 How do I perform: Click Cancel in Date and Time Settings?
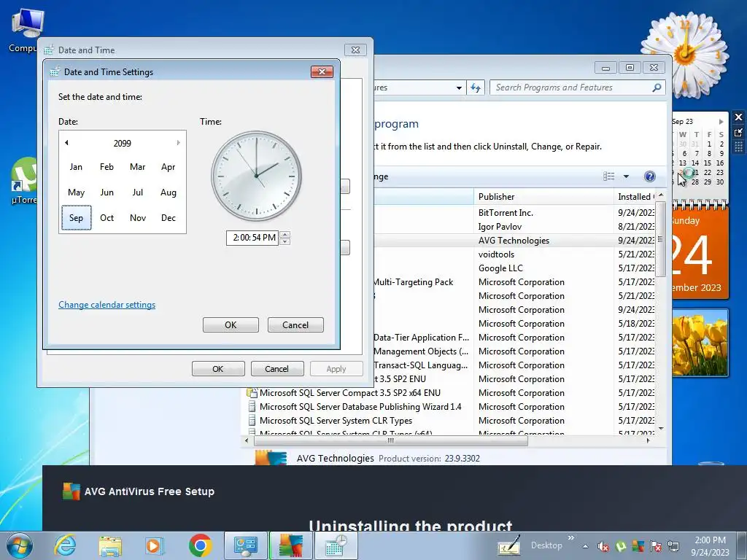pyautogui.click(x=295, y=324)
